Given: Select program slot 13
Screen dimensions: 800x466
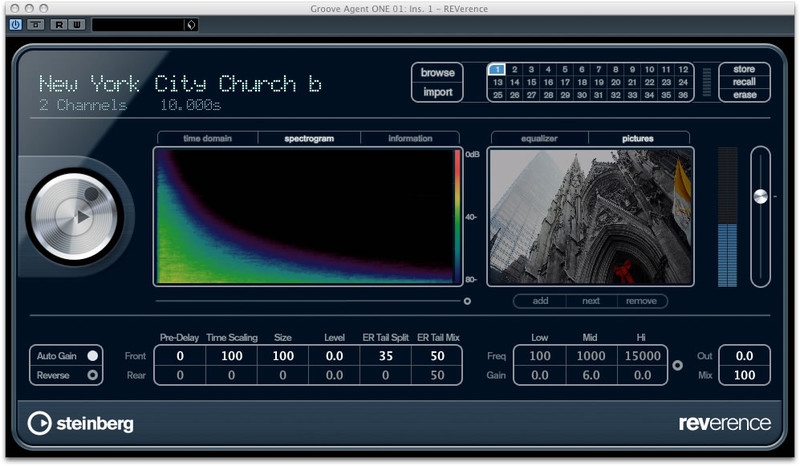Looking at the screenshot, I should click(x=497, y=82).
